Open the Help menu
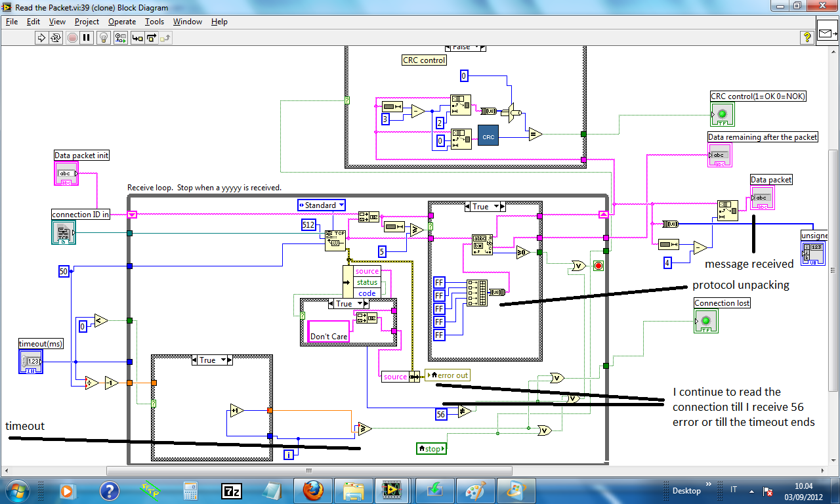This screenshot has width=840, height=504. (x=219, y=22)
